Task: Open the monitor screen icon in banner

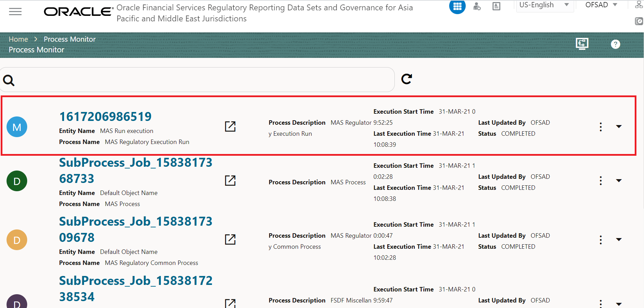Action: [582, 44]
